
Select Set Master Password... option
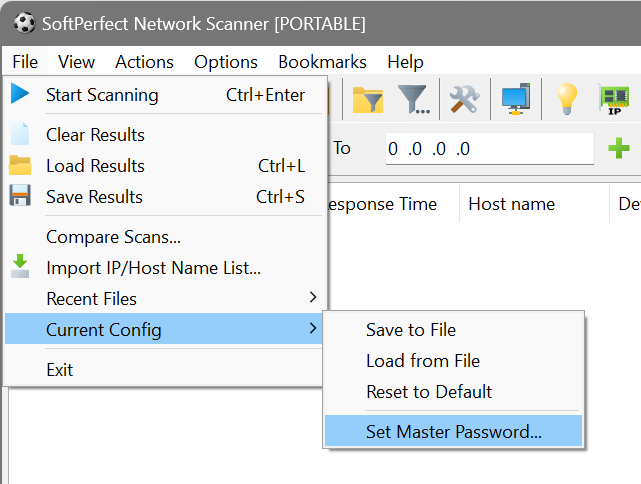[453, 431]
